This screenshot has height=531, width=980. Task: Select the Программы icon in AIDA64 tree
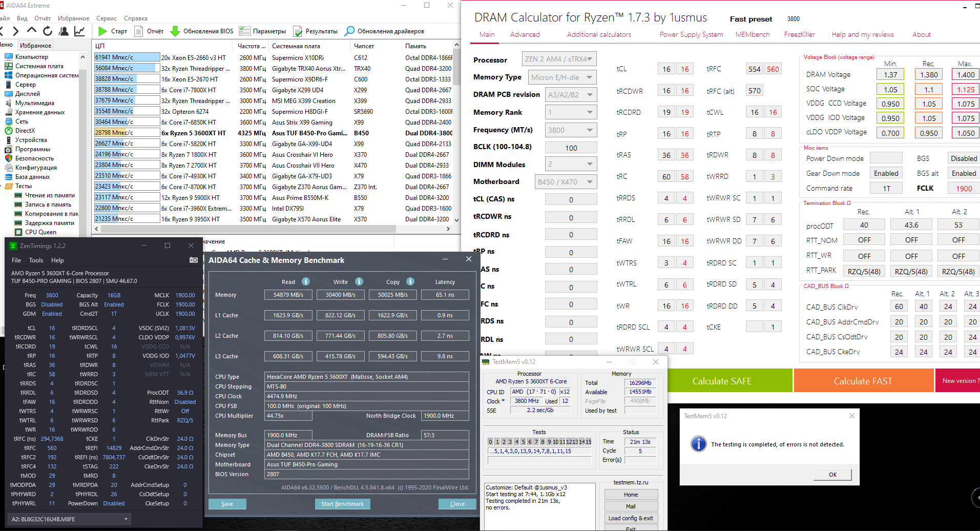point(9,149)
